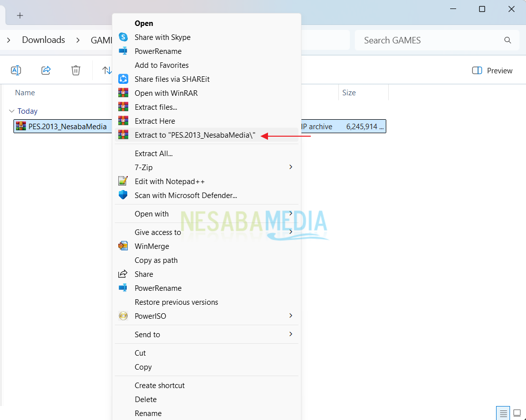
Task: Expand the Open with submenu
Action: [291, 213]
